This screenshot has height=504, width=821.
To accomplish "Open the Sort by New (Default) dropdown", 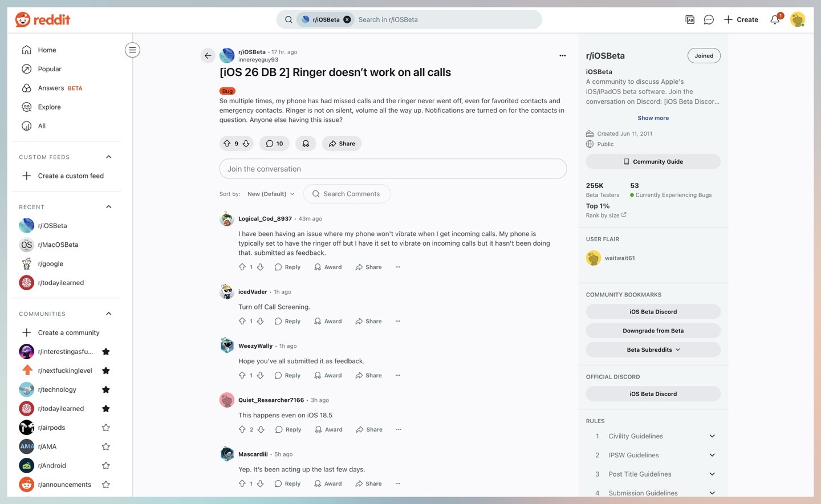I will point(271,194).
